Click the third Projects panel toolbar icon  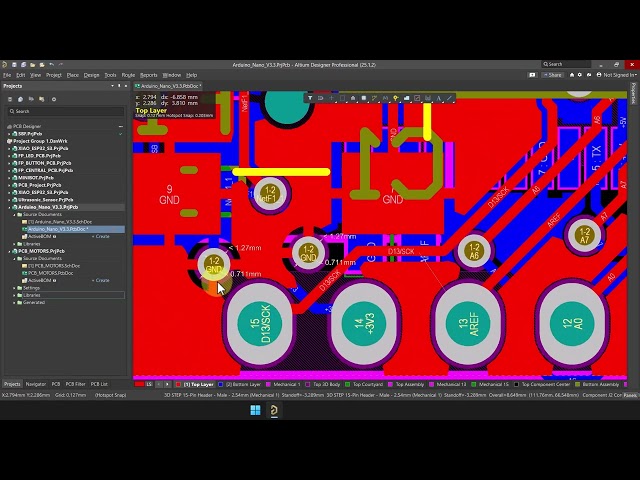click(31, 99)
